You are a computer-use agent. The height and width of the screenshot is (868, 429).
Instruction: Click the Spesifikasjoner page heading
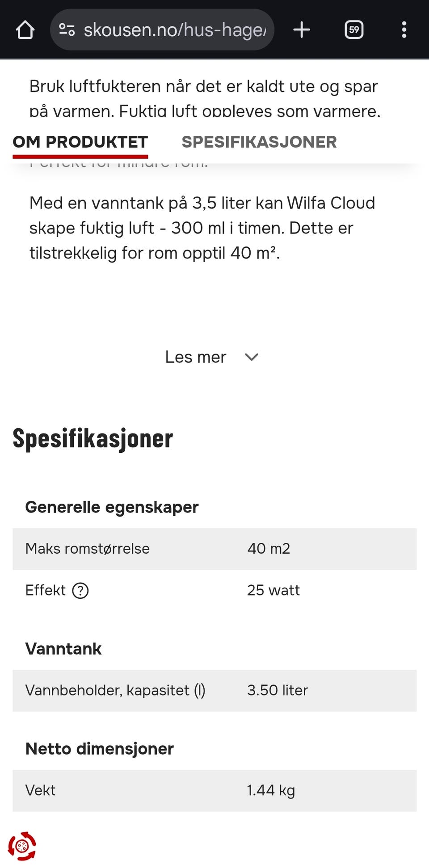point(93,438)
